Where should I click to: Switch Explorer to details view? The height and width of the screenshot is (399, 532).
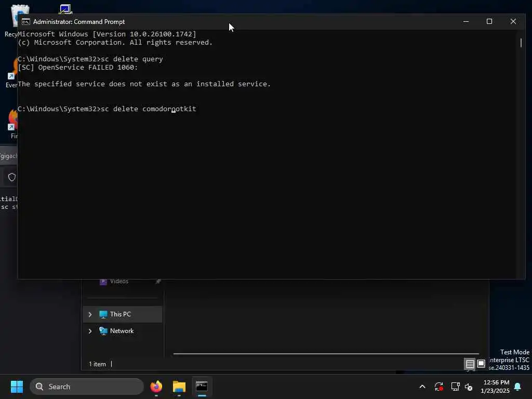[x=470, y=364]
